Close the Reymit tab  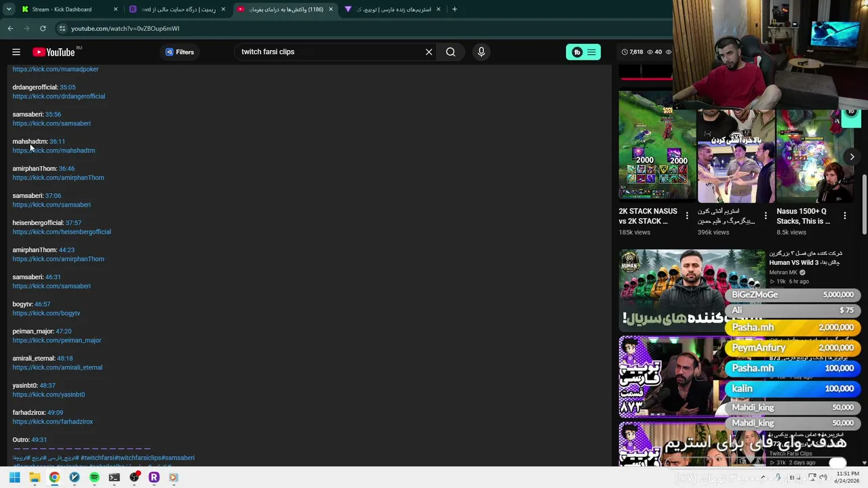[223, 9]
